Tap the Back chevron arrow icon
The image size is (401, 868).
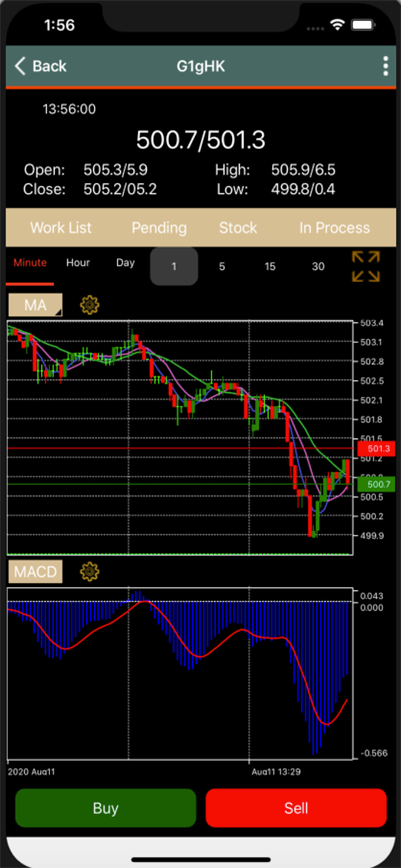(20, 66)
